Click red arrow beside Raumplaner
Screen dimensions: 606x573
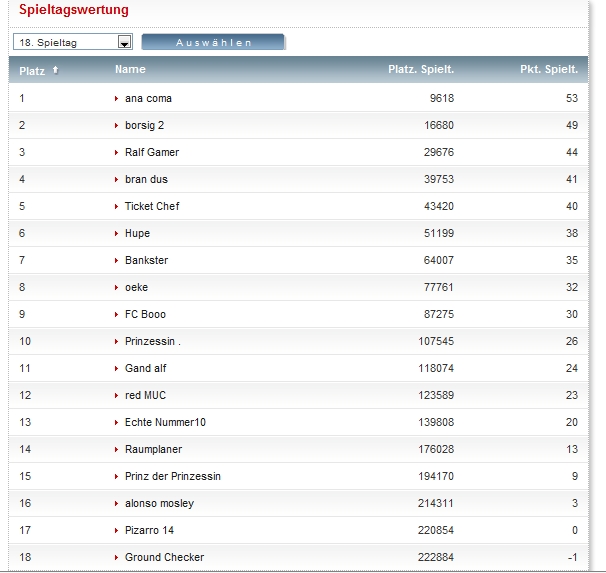[117, 450]
